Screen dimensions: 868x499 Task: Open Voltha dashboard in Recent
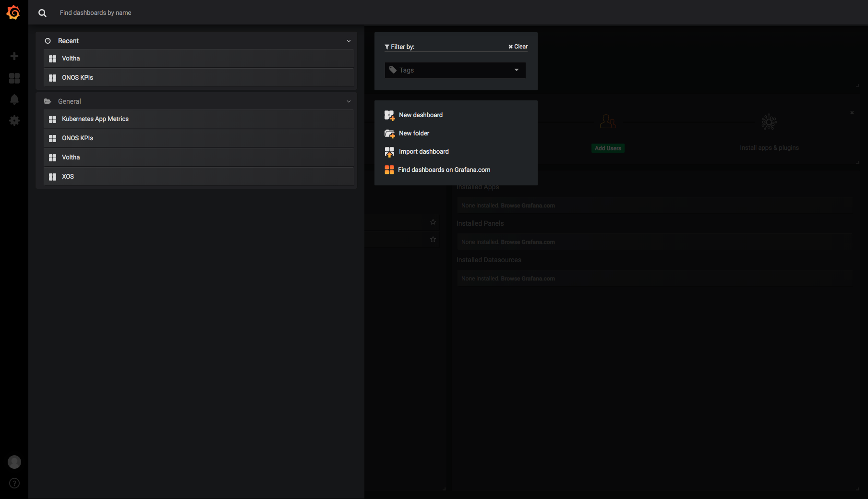point(199,59)
